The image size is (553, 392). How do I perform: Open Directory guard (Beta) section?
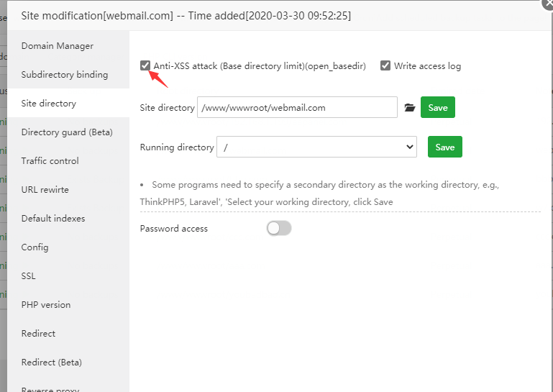click(67, 132)
